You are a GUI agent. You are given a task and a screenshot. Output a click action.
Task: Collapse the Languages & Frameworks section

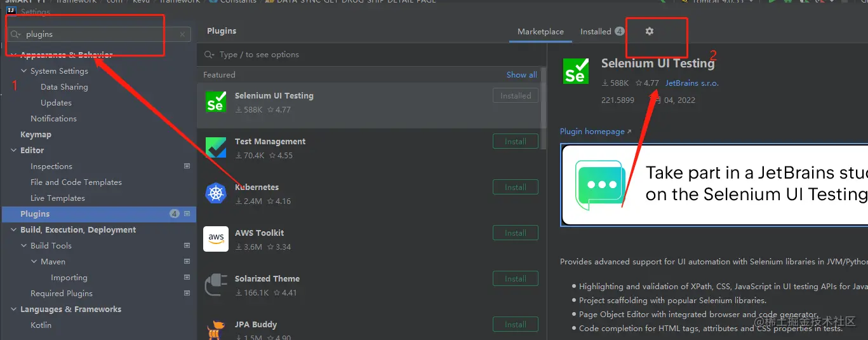point(14,309)
